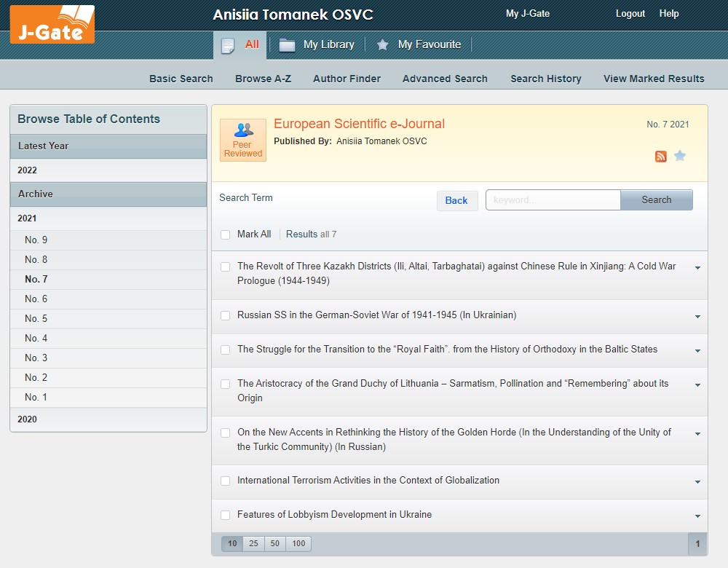Tick checkbox for Russian SS article
Viewport: 728px width, 568px height.
click(x=226, y=315)
